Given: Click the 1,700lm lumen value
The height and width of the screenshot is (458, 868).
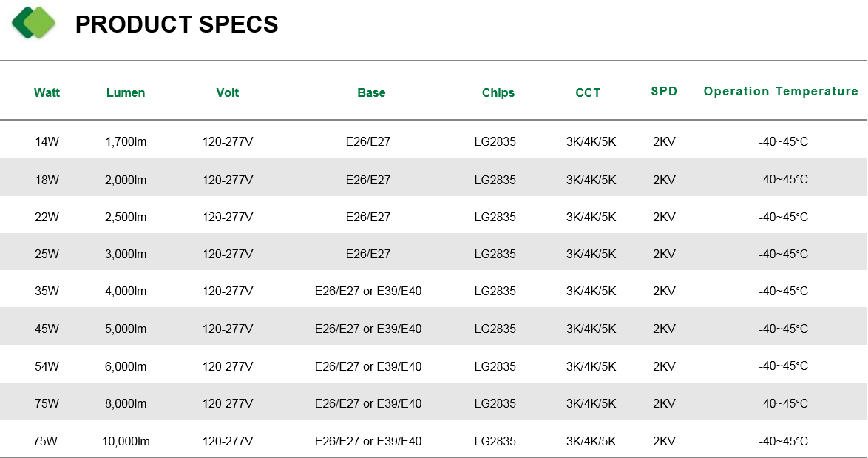Looking at the screenshot, I should pos(126,141).
